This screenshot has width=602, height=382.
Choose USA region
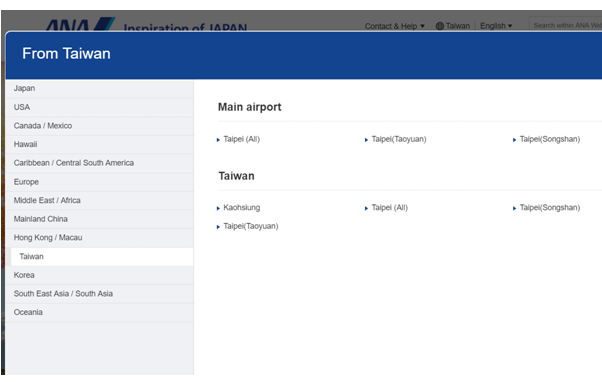[x=99, y=107]
